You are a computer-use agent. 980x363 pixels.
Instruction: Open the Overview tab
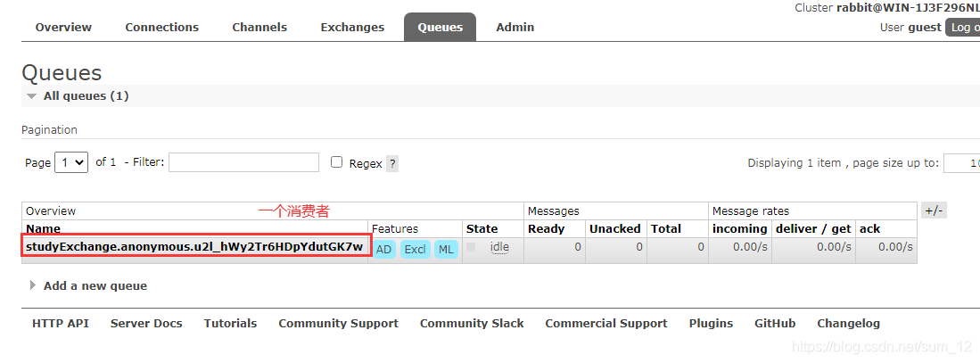click(63, 28)
